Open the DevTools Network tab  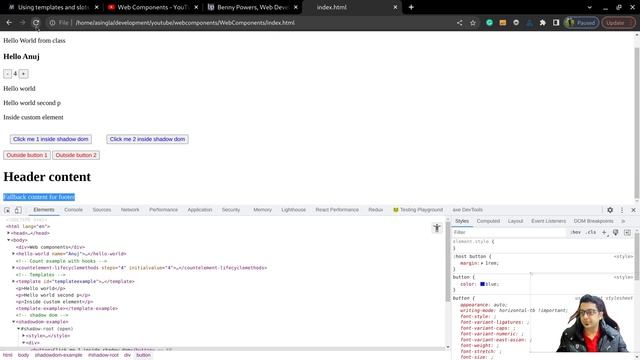tap(130, 210)
